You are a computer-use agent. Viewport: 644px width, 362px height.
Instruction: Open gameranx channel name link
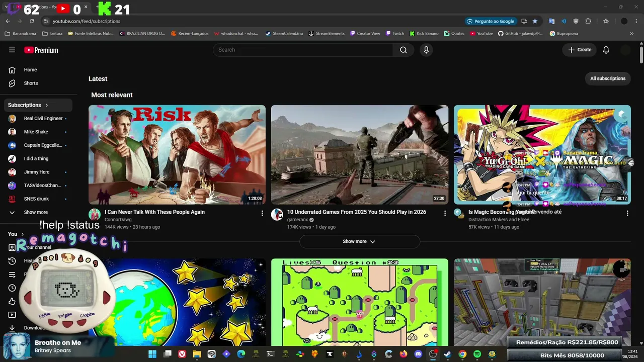[297, 220]
